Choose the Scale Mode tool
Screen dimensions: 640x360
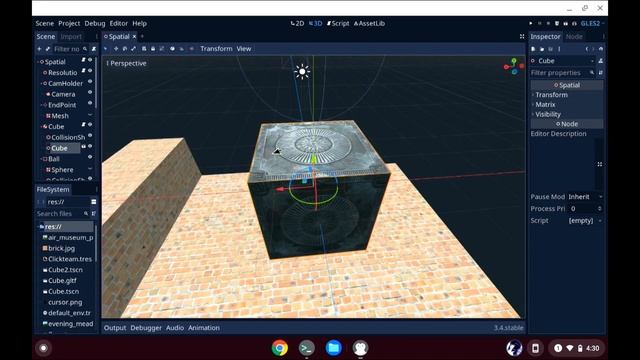(133, 49)
